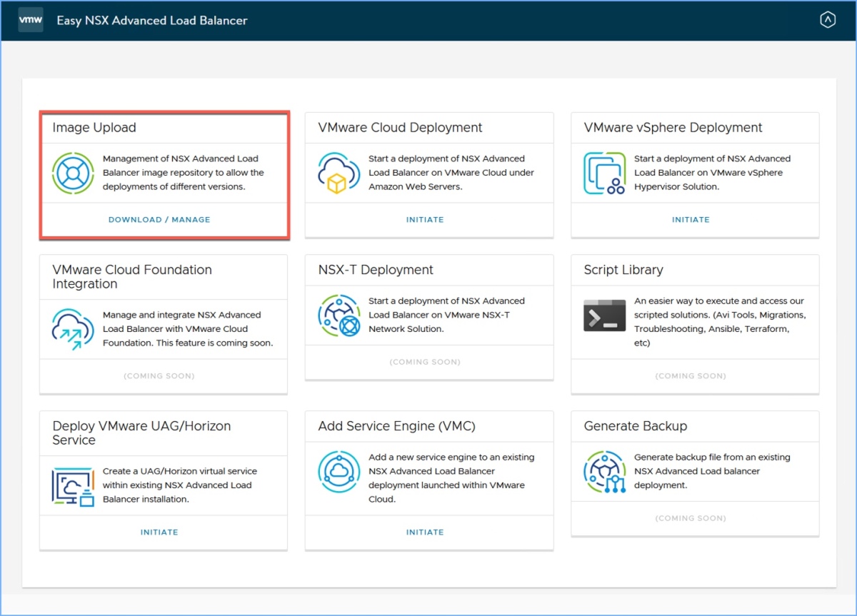
Task: Click the VMware Cloud Deployment cloud icon
Action: pos(339,173)
